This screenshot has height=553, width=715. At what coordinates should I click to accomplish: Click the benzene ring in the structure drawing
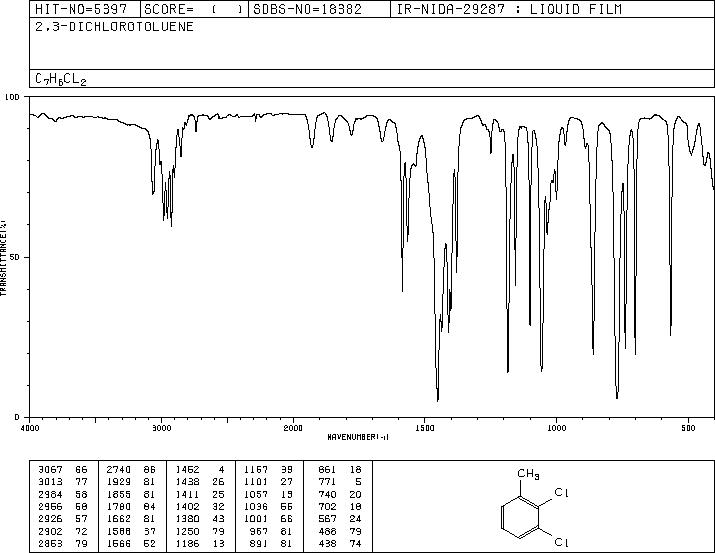click(x=520, y=517)
